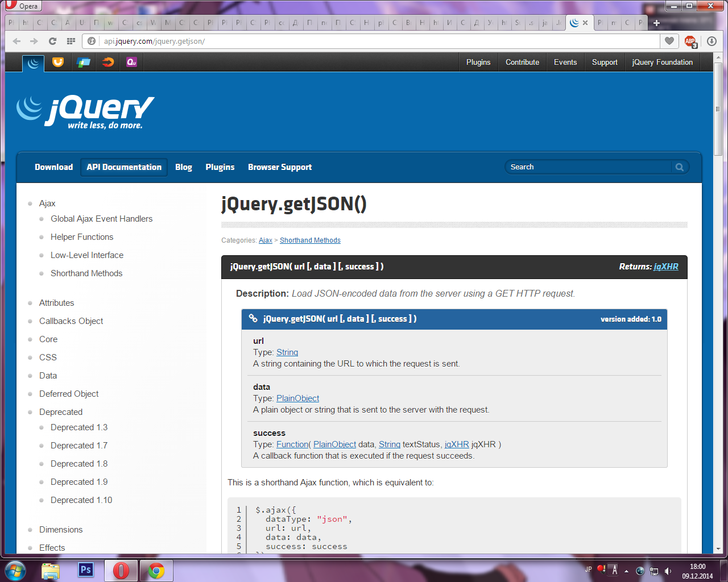
Task: Open the Plugins link in top bar
Action: point(478,63)
